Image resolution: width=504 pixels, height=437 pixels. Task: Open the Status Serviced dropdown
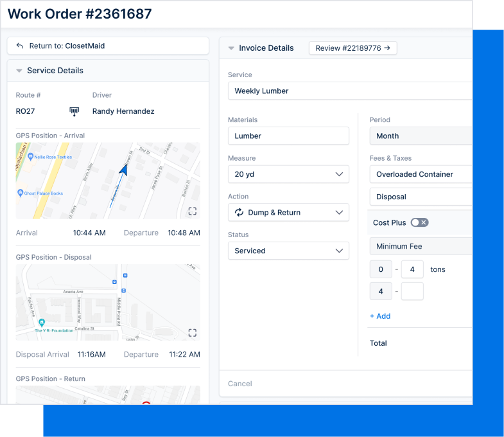coord(288,251)
